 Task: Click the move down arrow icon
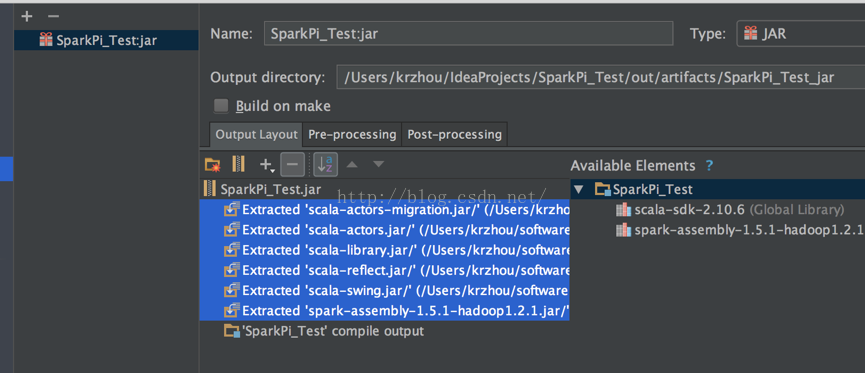pyautogui.click(x=378, y=164)
